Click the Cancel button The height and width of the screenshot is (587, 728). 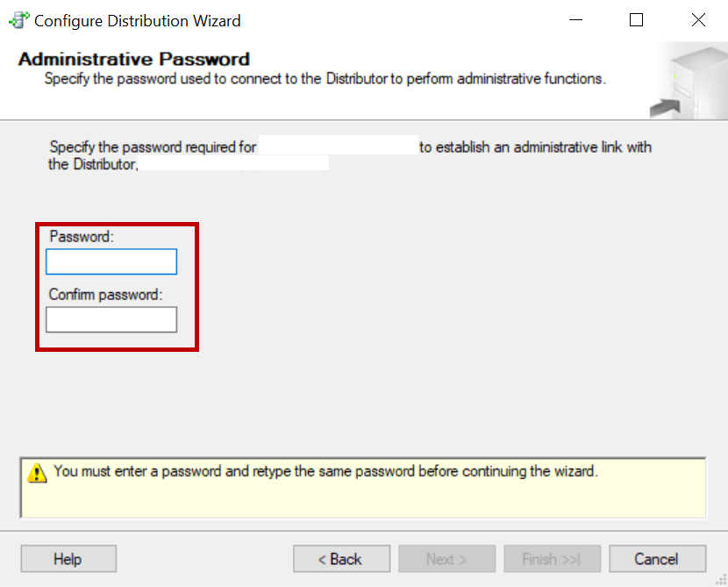[x=657, y=558]
